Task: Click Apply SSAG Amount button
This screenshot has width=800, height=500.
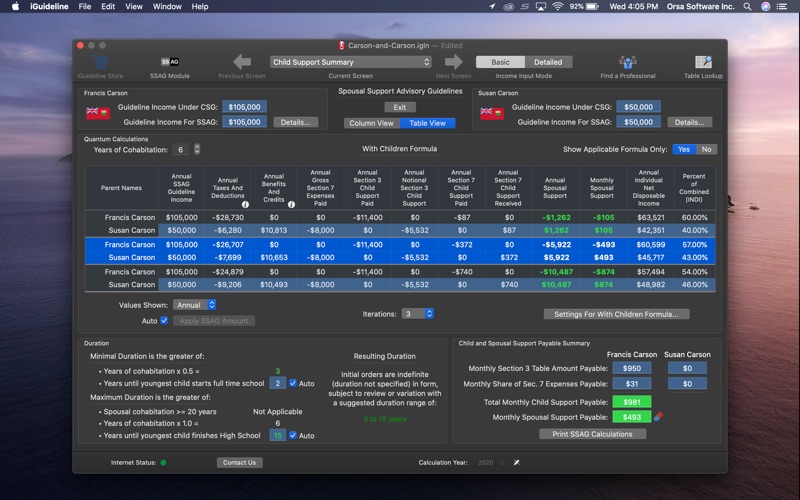Action: (x=214, y=320)
